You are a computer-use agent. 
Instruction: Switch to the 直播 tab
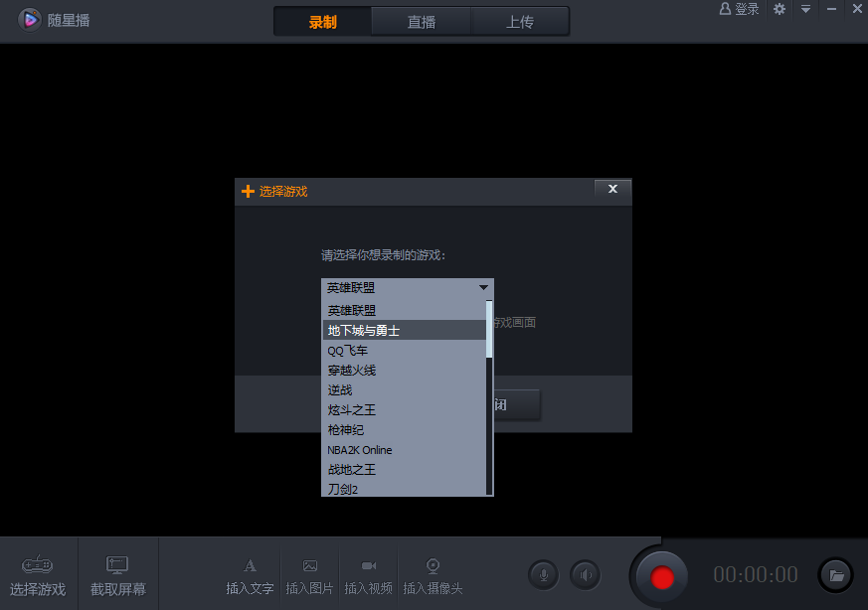tap(421, 20)
